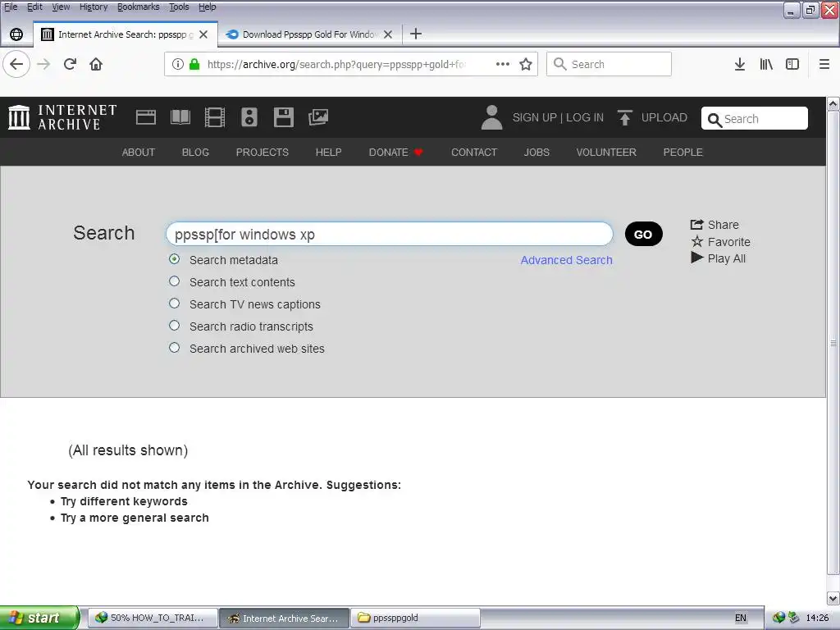The image size is (840, 630).
Task: Reload the current page
Action: pos(70,64)
